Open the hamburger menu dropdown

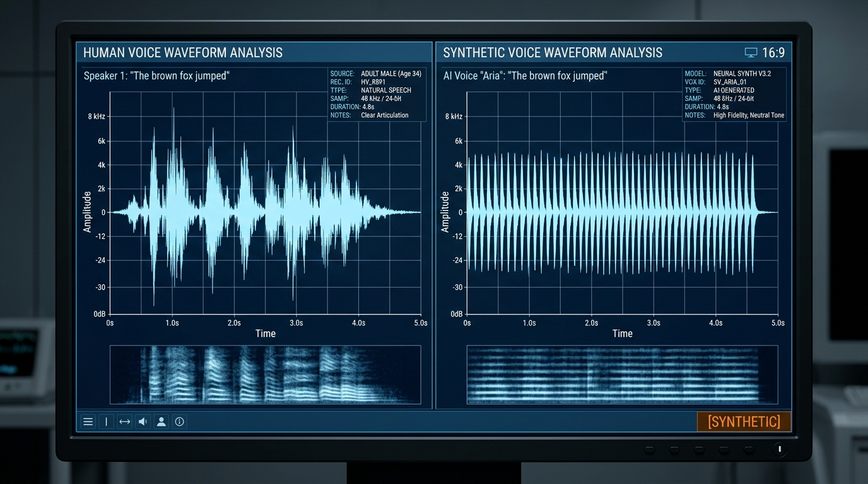88,421
